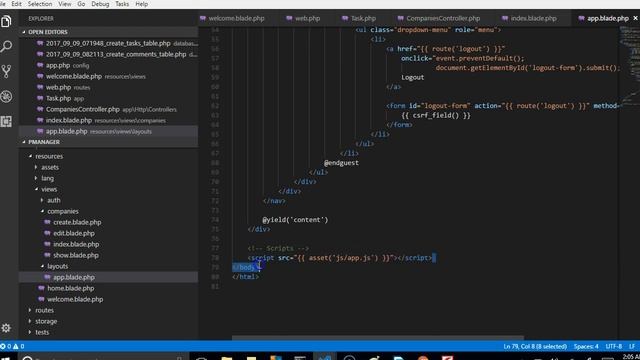Open the Search view in activity bar
Screen dimensions: 640x360
tap(6, 46)
